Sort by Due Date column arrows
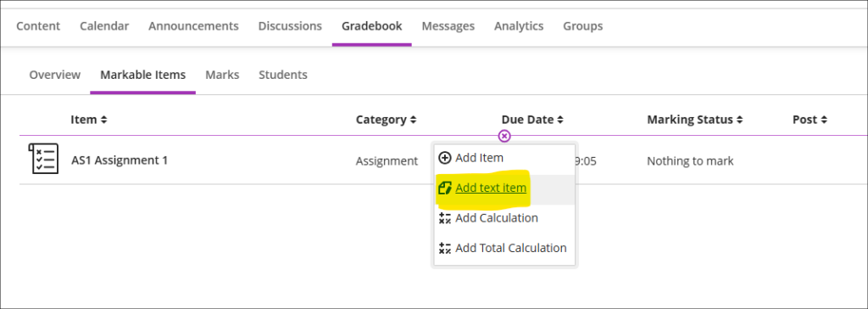 pyautogui.click(x=560, y=120)
